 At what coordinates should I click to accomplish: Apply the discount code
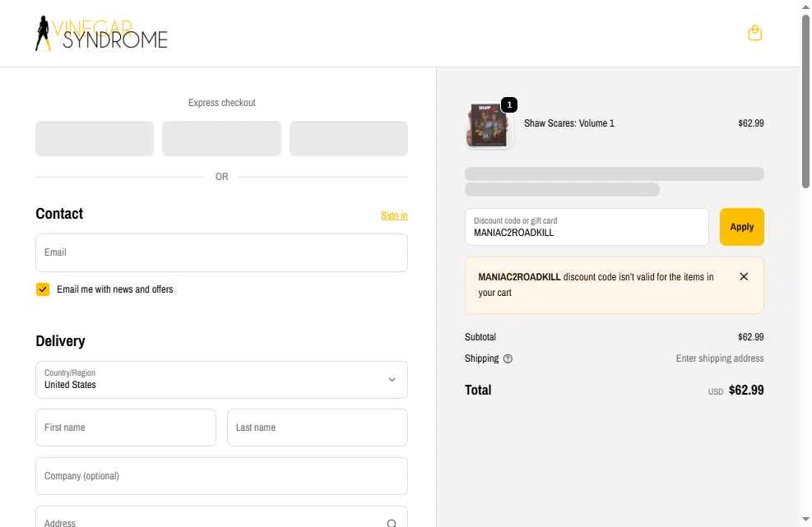click(x=741, y=227)
